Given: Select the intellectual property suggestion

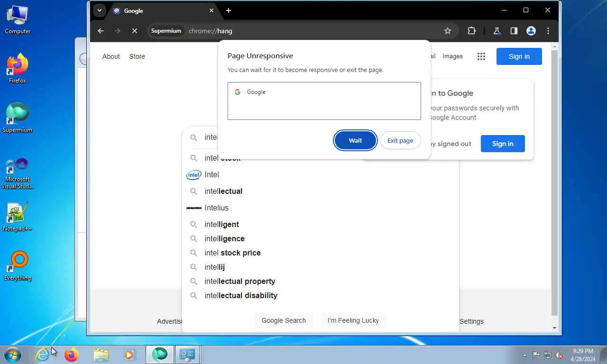Looking at the screenshot, I should (321, 281).
